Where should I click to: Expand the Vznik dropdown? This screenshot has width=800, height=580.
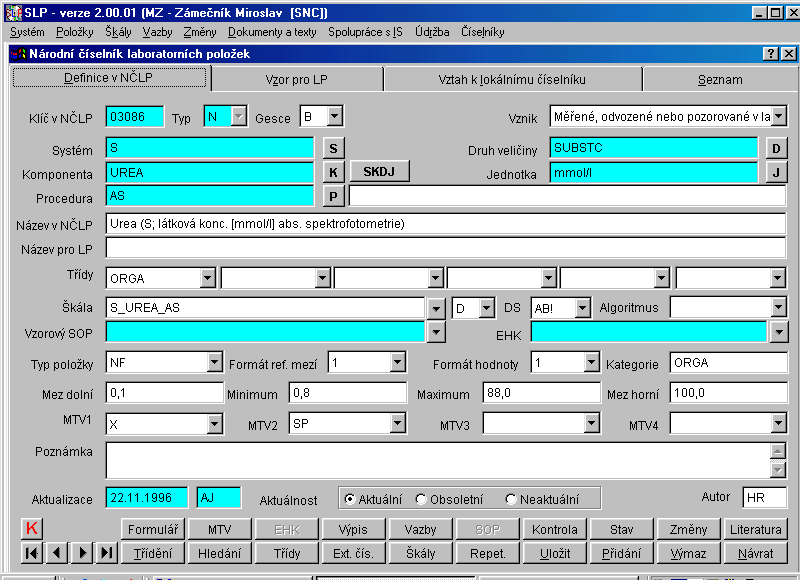tap(779, 117)
